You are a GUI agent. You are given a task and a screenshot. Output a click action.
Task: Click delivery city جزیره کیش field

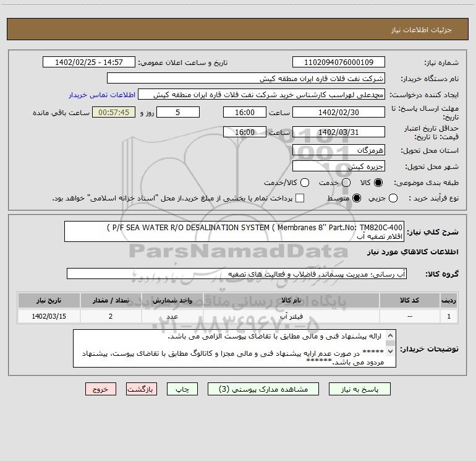coord(339,166)
